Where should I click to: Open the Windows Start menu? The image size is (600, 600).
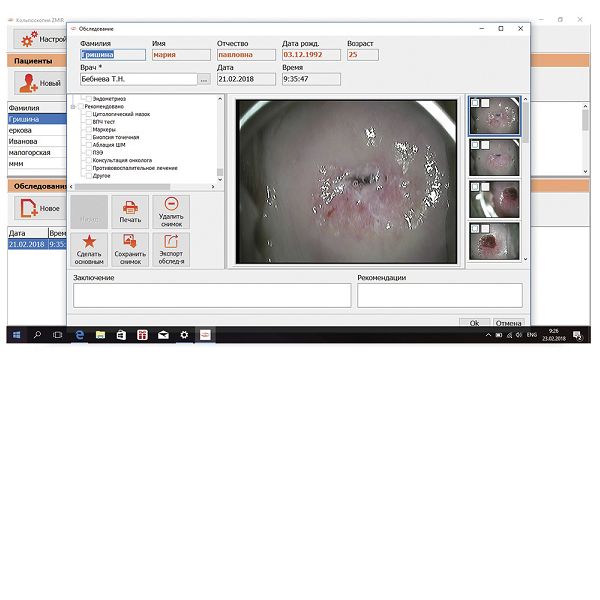pos(16,335)
